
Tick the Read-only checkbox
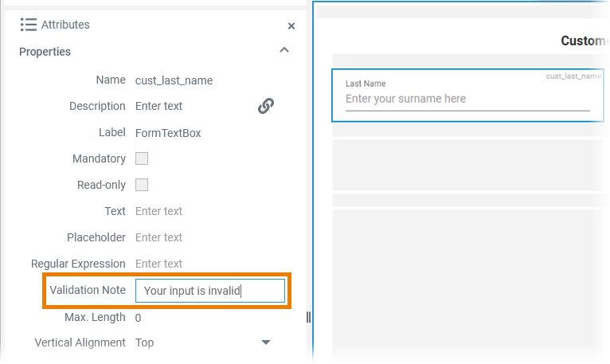(x=142, y=185)
